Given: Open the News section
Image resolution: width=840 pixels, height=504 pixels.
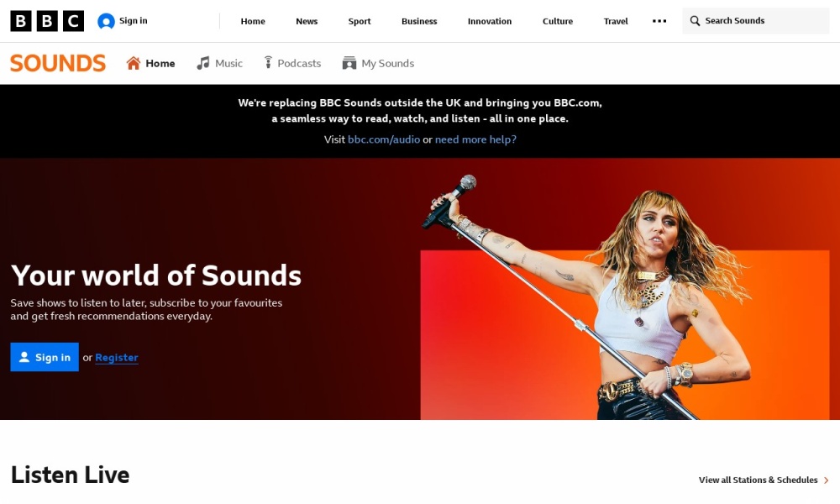Looking at the screenshot, I should pos(307,22).
